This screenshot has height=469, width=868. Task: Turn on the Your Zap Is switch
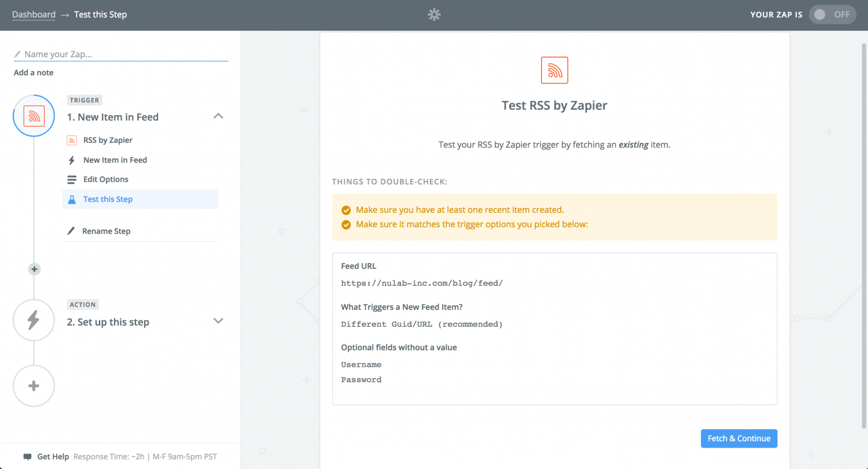coord(833,14)
